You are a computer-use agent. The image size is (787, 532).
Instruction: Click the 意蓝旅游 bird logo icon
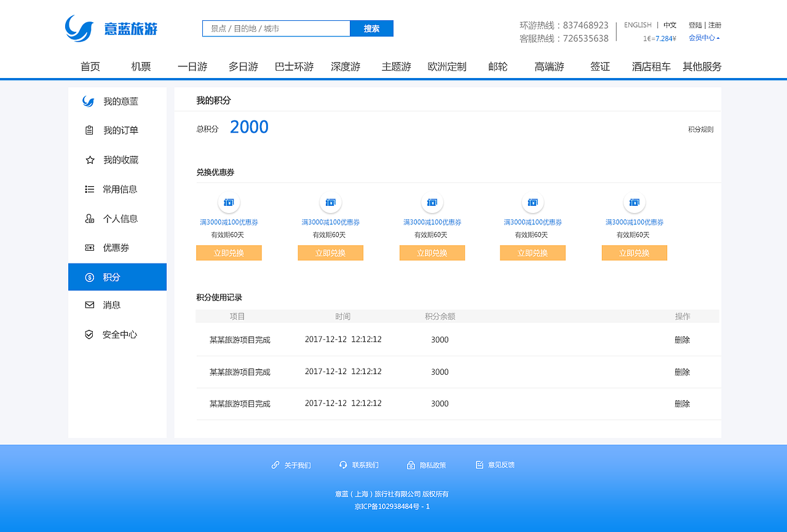pyautogui.click(x=79, y=28)
